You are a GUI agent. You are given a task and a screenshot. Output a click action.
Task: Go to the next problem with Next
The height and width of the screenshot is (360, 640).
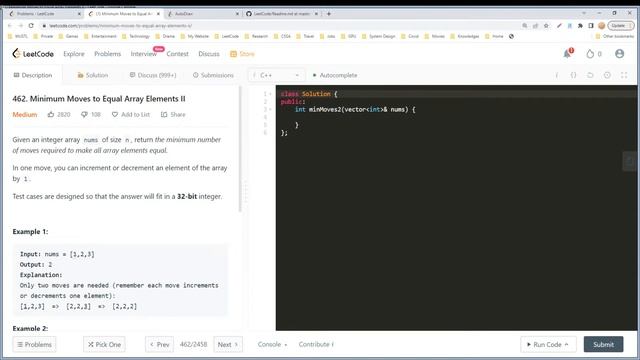click(228, 344)
